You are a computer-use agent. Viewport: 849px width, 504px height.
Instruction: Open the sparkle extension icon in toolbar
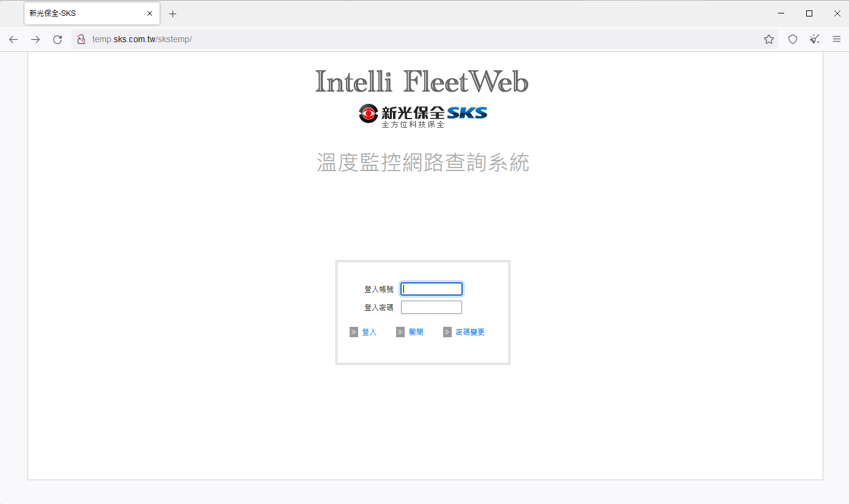815,39
